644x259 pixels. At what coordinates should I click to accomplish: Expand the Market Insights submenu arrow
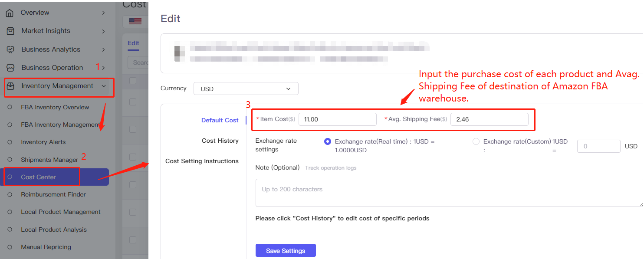[103, 31]
